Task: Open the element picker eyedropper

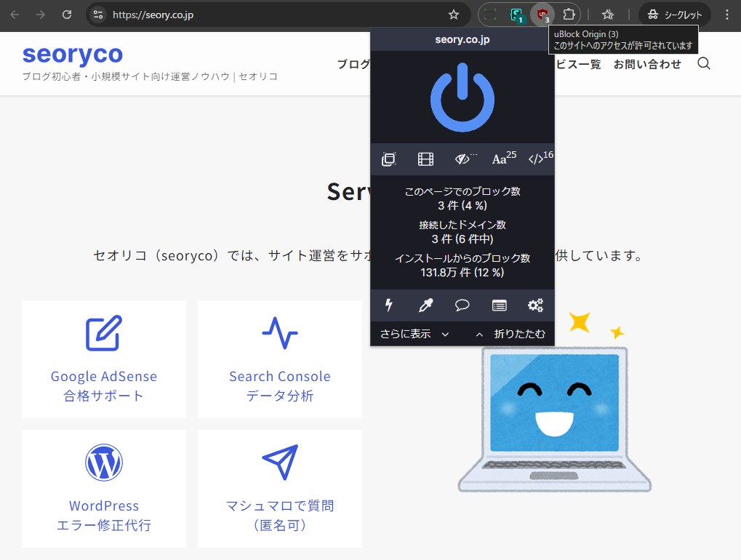Action: (x=425, y=305)
